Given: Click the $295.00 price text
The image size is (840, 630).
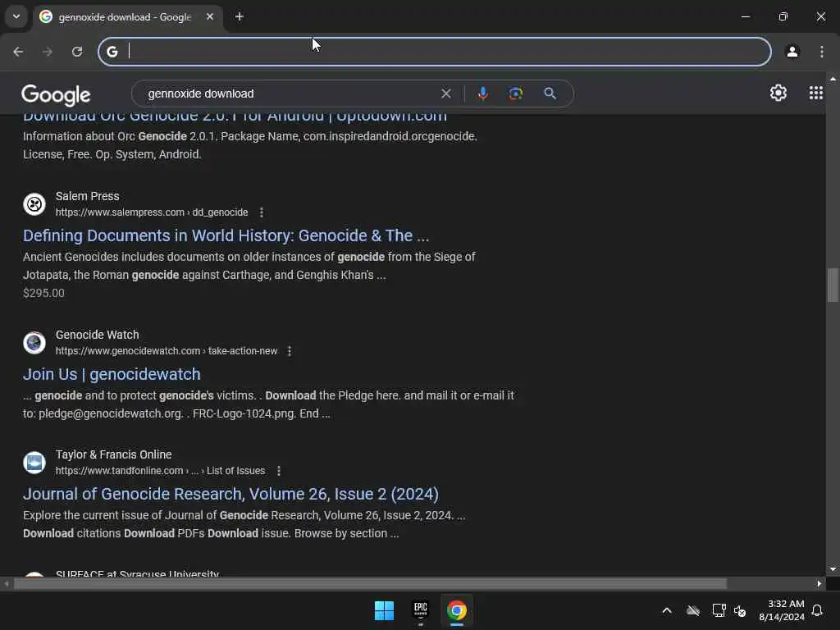Looking at the screenshot, I should point(43,293).
